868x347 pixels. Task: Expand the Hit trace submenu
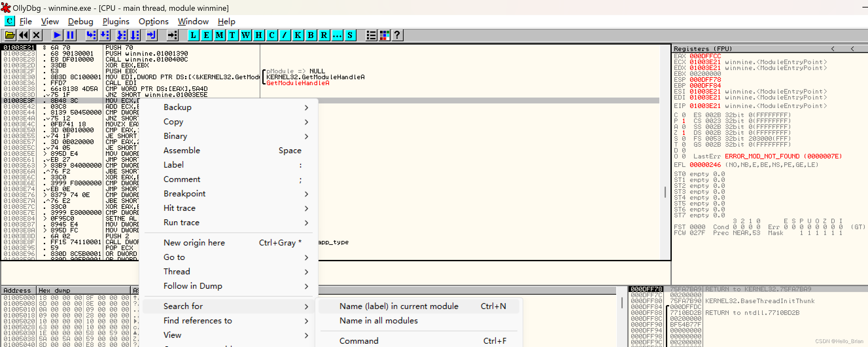229,208
